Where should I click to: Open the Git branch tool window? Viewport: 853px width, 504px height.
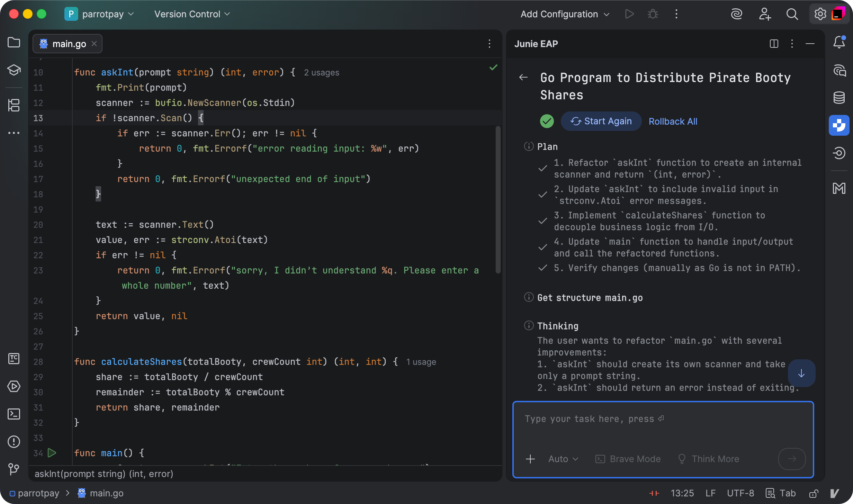[14, 469]
